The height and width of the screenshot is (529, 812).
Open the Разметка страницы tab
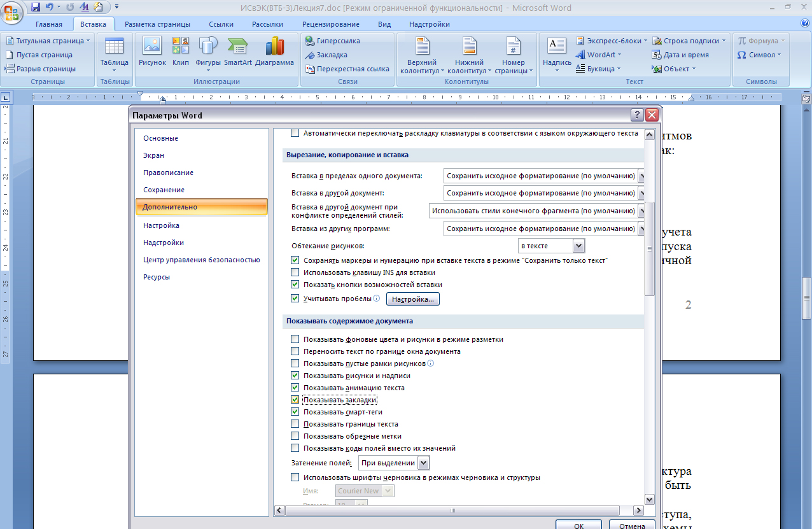tap(157, 24)
